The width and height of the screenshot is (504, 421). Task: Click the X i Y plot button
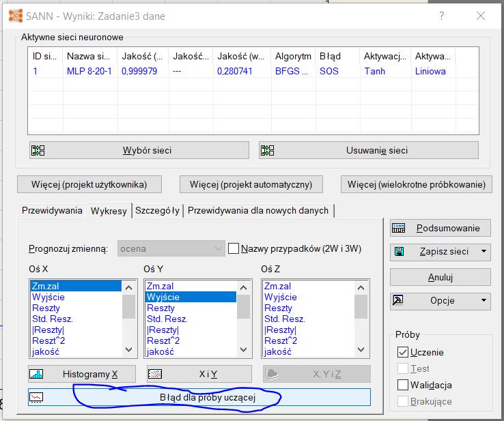[x=199, y=374]
